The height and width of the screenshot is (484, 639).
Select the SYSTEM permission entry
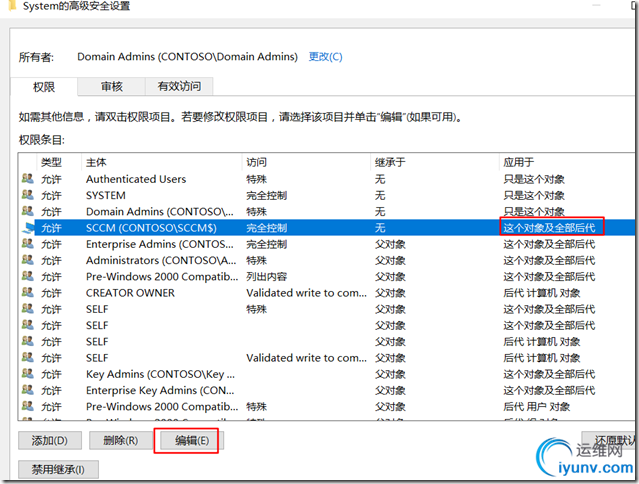pyautogui.click(x=326, y=195)
